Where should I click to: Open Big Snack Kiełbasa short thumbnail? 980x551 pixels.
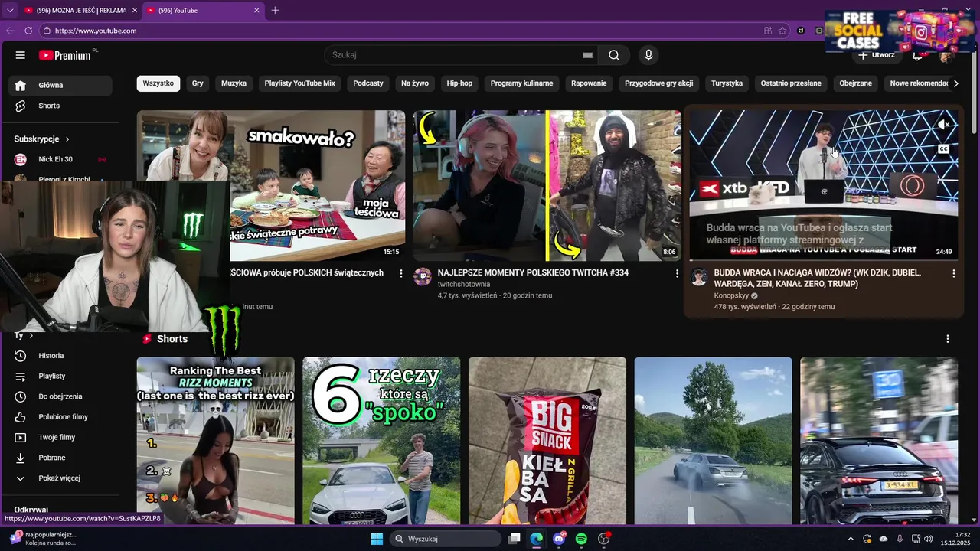[547, 441]
